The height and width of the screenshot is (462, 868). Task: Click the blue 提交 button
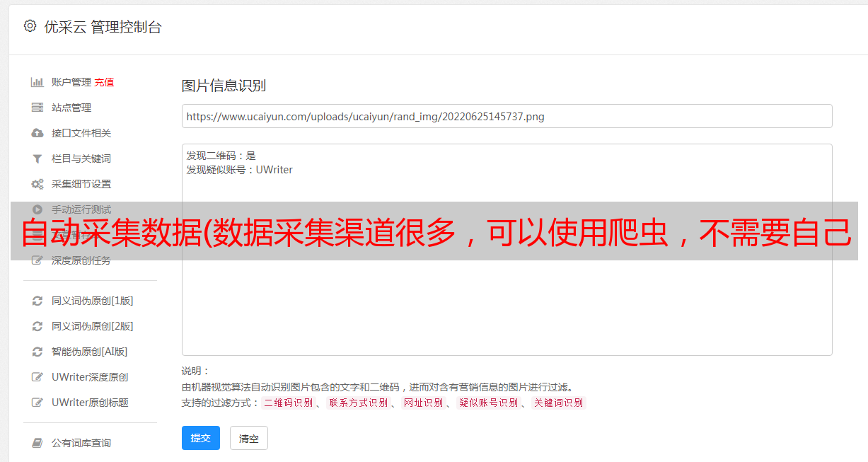click(x=201, y=438)
